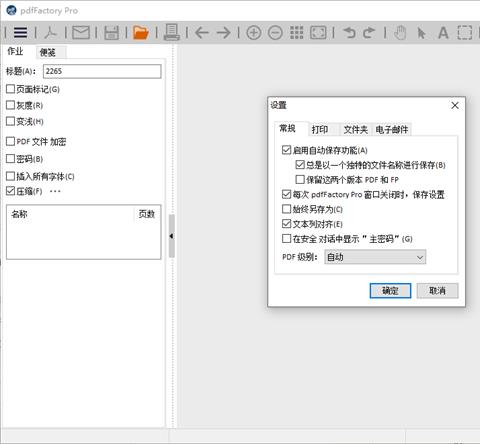Click the print icon in toolbar
Viewport: 480px width, 444px height.
tap(171, 32)
